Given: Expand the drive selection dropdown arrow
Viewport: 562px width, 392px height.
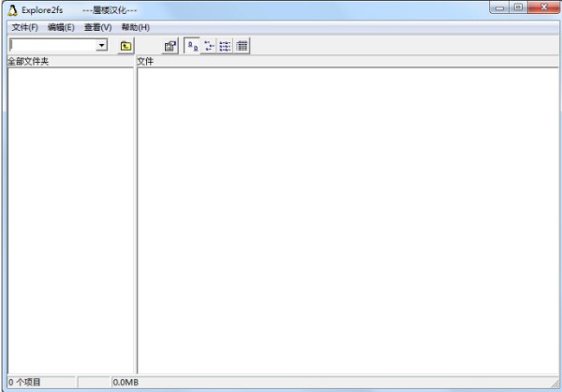Looking at the screenshot, I should pyautogui.click(x=101, y=45).
